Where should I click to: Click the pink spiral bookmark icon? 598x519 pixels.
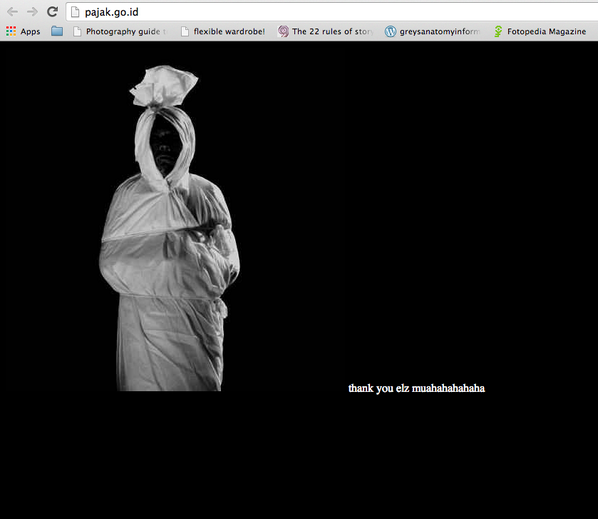283,31
